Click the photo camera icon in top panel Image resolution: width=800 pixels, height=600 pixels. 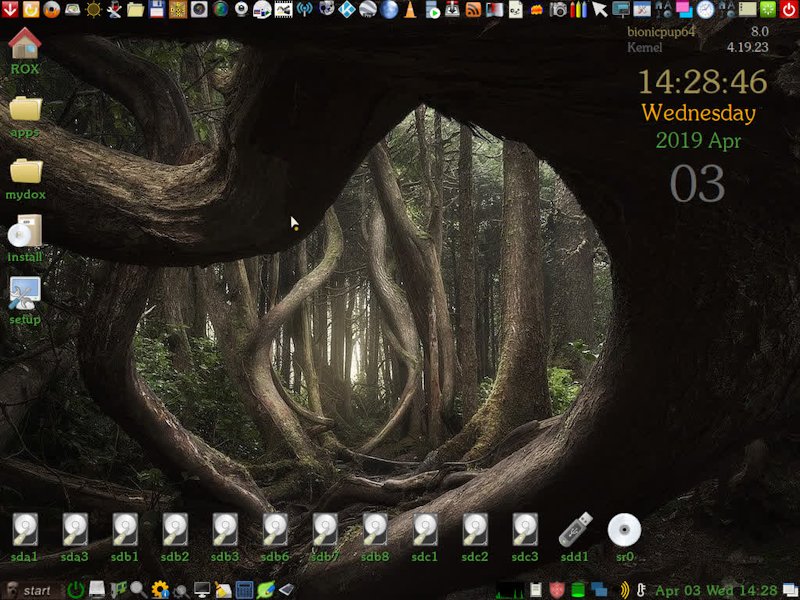[x=558, y=9]
